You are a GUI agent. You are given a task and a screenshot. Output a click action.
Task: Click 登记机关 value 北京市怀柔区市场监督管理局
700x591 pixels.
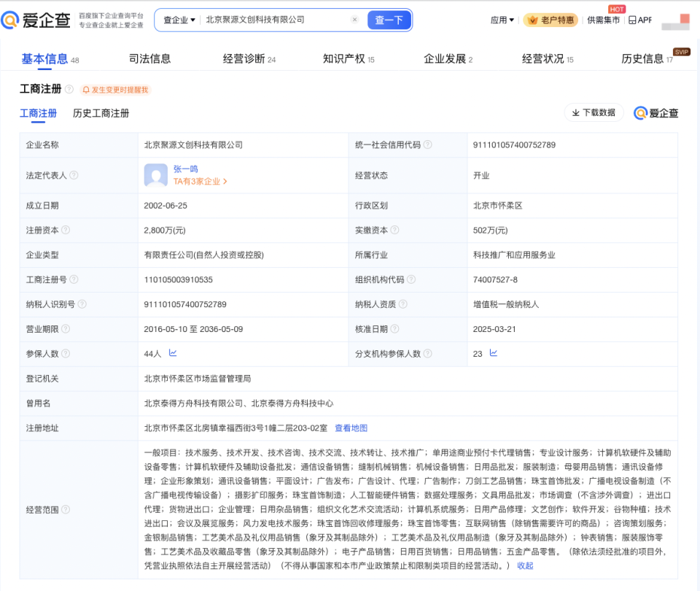[x=198, y=379]
